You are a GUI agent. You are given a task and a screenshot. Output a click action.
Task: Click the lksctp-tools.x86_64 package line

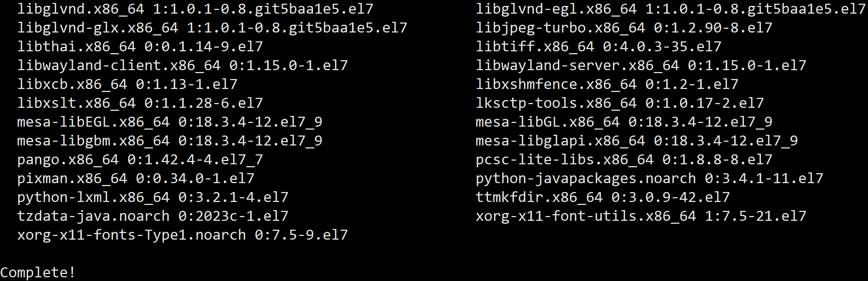point(620,103)
